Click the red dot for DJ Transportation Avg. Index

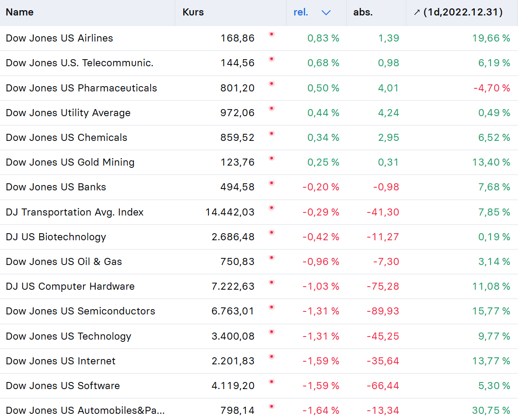[x=272, y=208]
